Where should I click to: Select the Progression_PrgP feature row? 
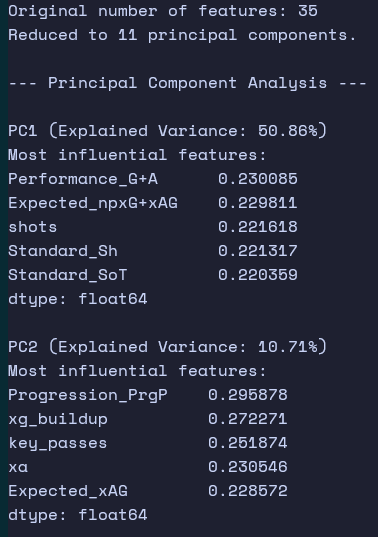click(148, 395)
